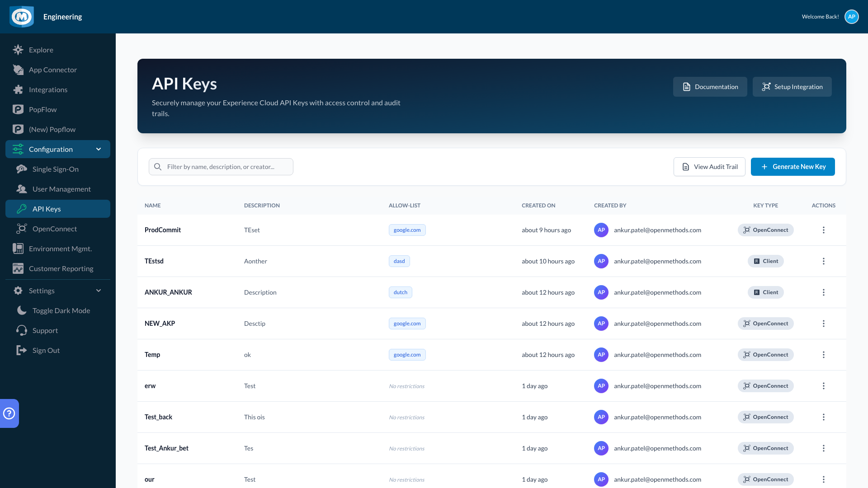868x488 pixels.
Task: Open actions menu for NEW_AKP
Action: click(824, 324)
